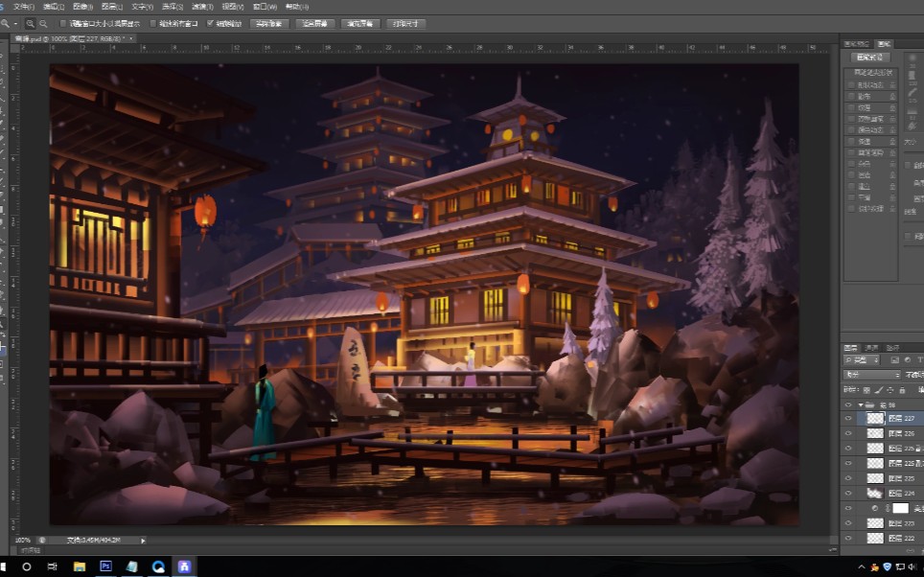
Task: Switch to the 通道 tab
Action: (x=871, y=348)
